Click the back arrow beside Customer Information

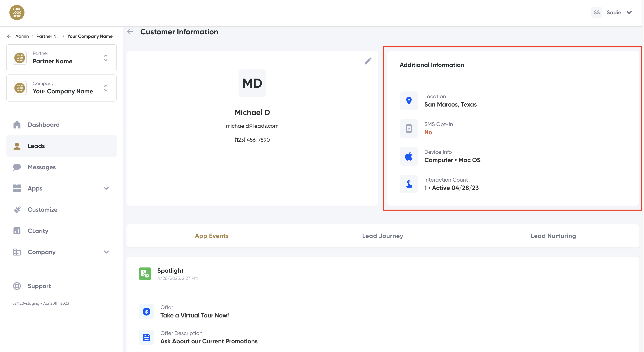[x=130, y=32]
